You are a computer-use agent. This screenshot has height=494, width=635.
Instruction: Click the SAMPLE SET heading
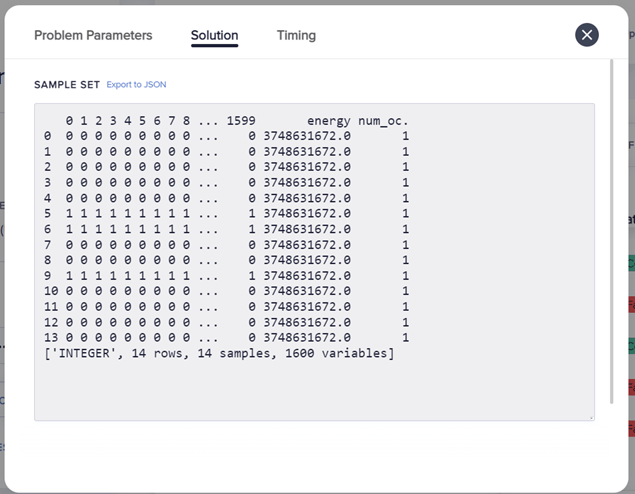pos(66,85)
